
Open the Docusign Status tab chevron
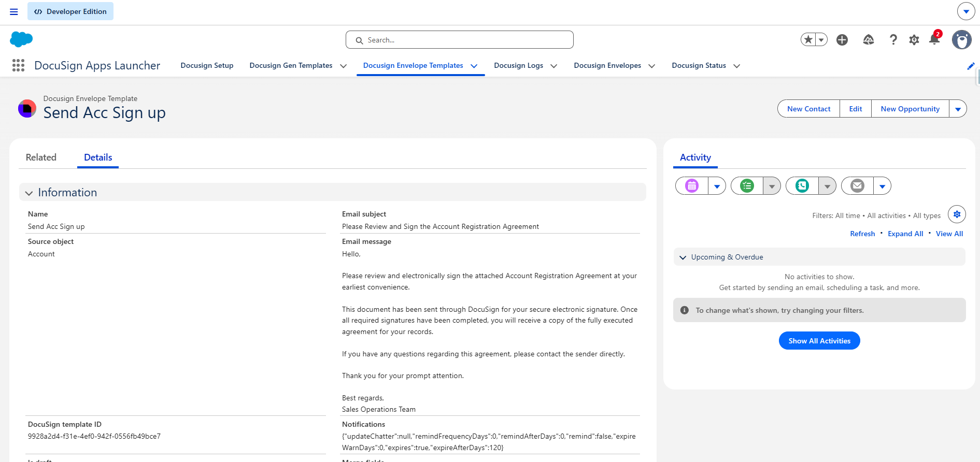(736, 66)
